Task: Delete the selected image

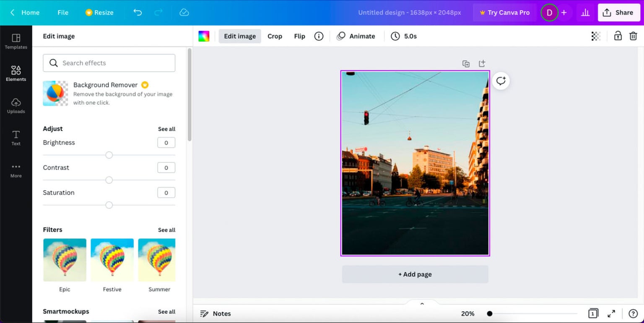Action: (x=633, y=36)
